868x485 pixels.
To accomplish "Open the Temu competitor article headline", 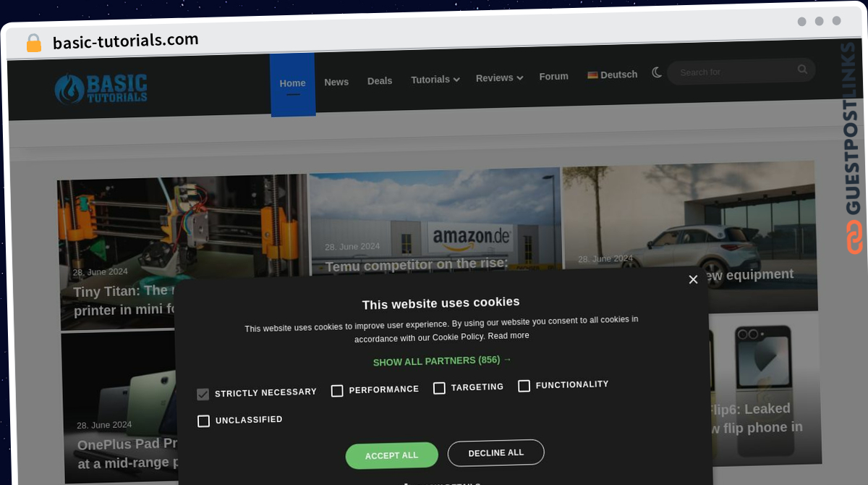I will coord(417,266).
